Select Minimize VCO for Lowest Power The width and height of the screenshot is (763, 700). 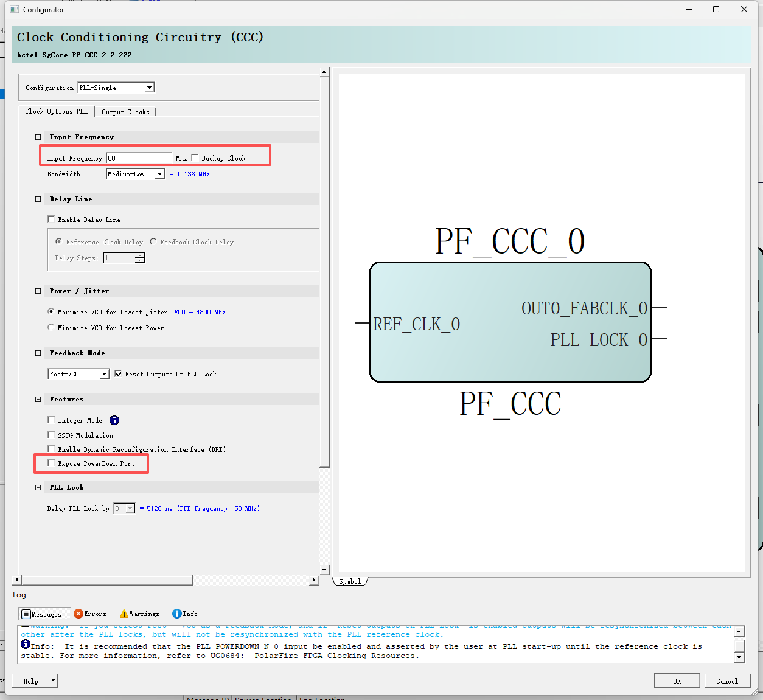pos(51,327)
